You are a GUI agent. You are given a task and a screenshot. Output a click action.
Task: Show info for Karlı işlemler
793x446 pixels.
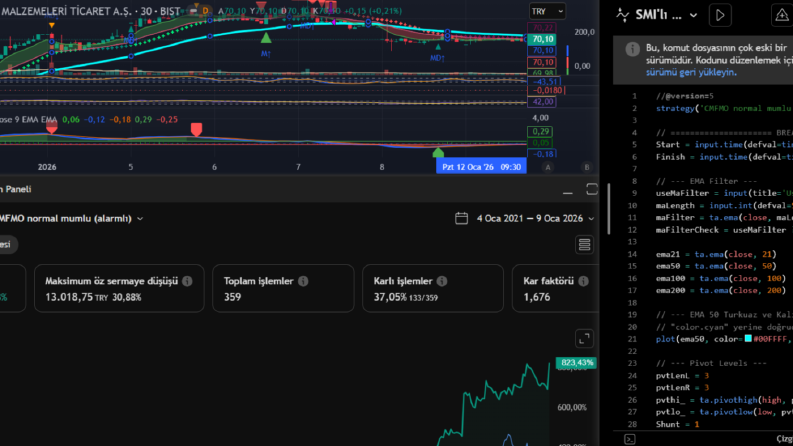(442, 281)
